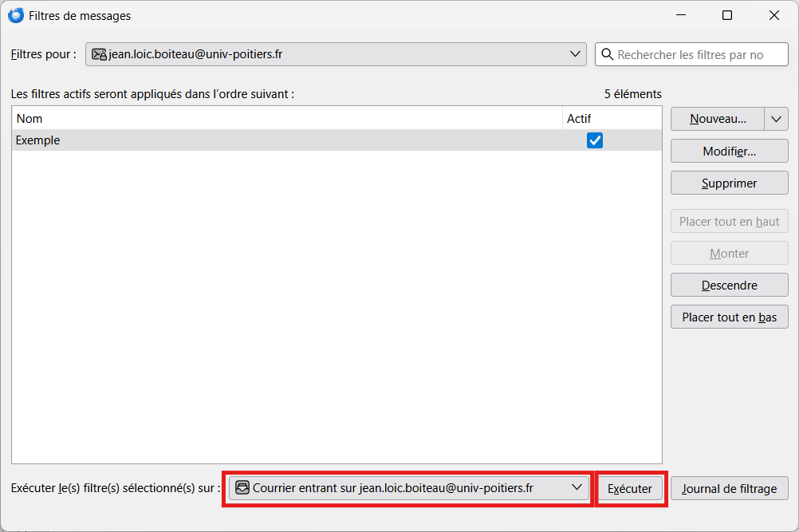Click the mail account icon beside the address
This screenshot has width=799, height=532.
click(100, 54)
